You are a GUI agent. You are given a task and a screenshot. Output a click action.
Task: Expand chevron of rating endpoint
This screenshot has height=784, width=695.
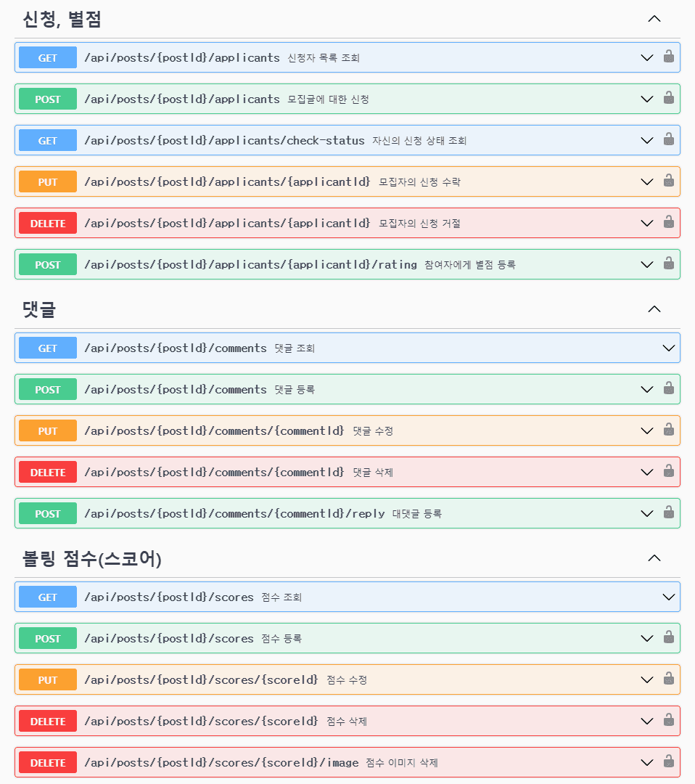pos(647,265)
